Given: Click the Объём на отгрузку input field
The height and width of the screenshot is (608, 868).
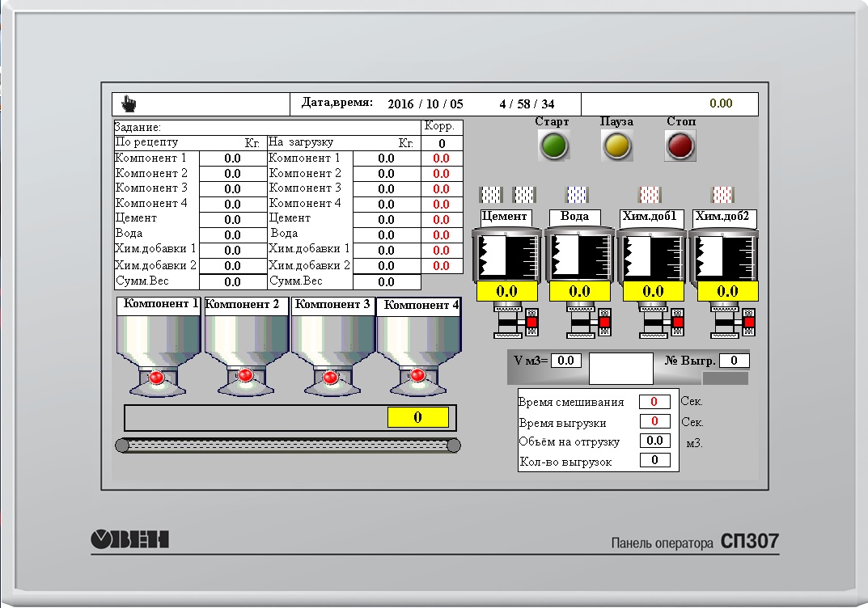Looking at the screenshot, I should [x=654, y=441].
